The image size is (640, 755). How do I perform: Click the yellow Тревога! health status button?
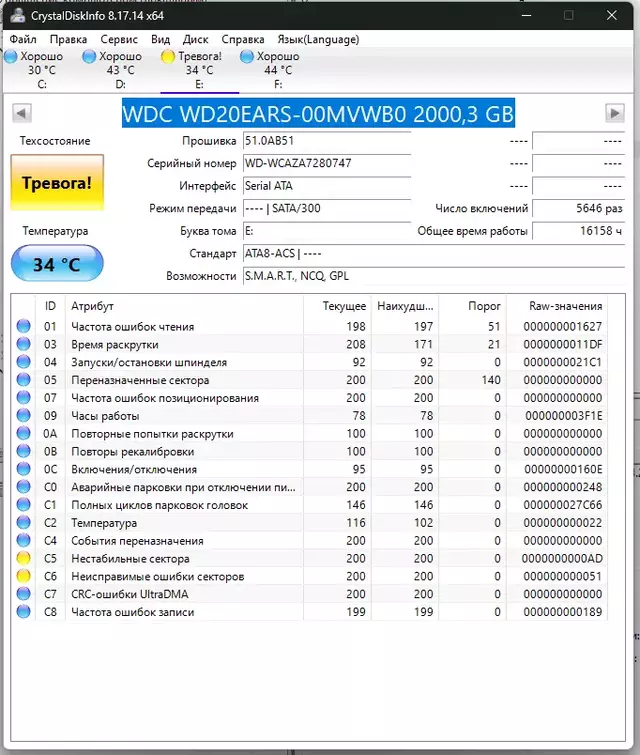57,182
